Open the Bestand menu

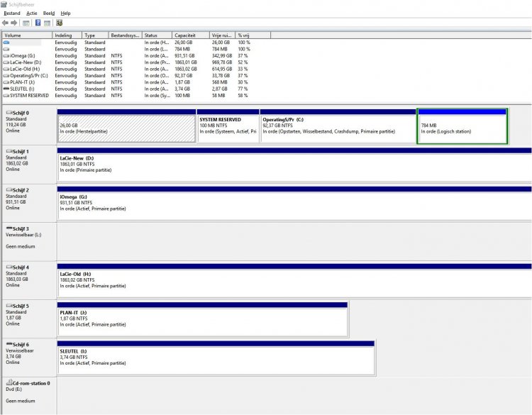[12, 13]
